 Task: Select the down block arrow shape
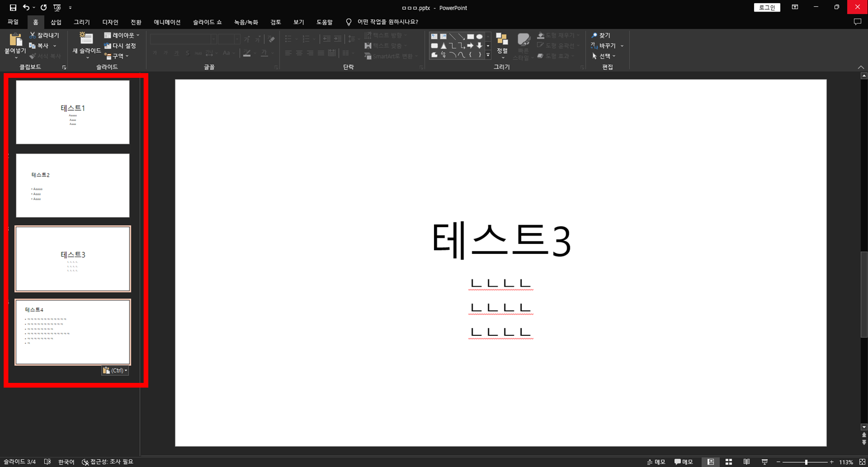479,45
